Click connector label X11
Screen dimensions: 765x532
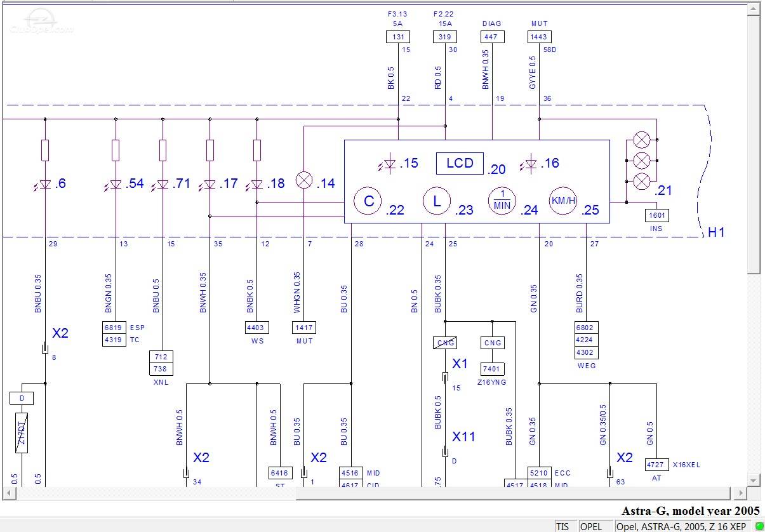tap(463, 437)
